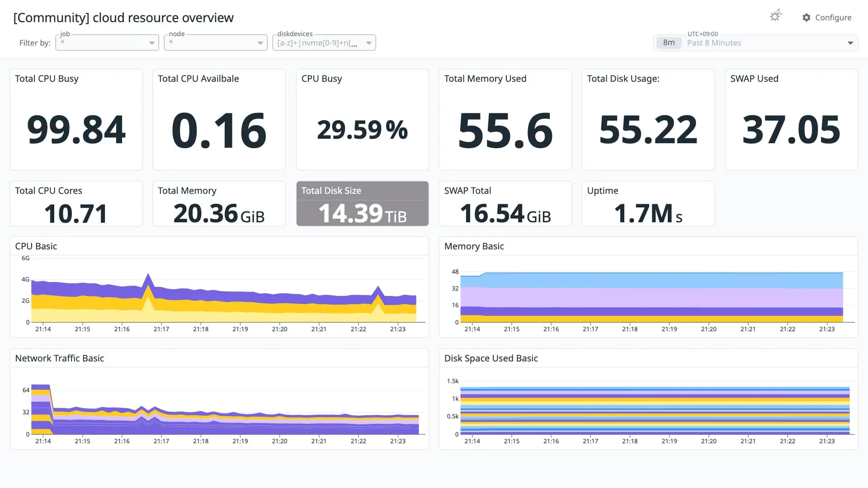The width and height of the screenshot is (868, 488).
Task: Click the 8m time badge
Action: coord(669,43)
